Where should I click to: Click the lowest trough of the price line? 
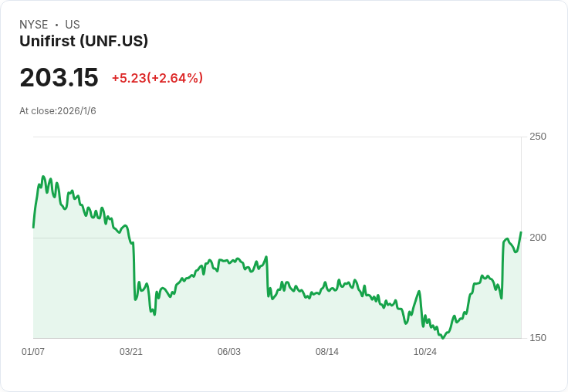tap(442, 338)
